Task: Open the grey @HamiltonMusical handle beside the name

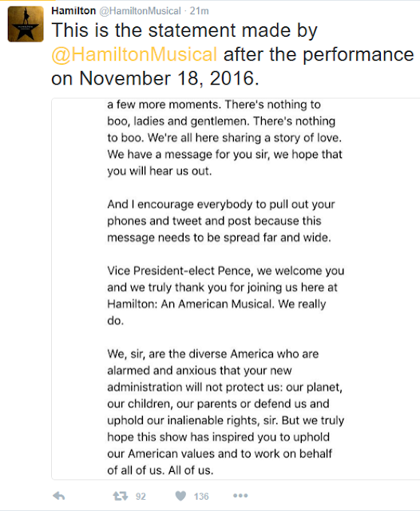Action: 140,11
